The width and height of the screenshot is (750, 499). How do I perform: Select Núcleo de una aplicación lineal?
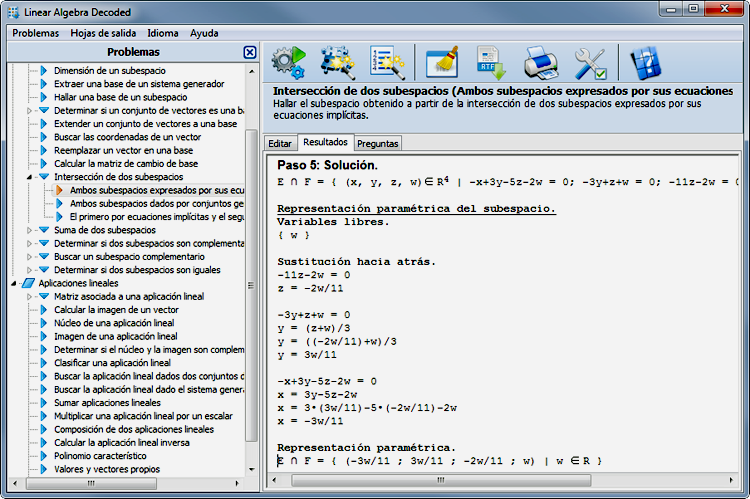[114, 323]
